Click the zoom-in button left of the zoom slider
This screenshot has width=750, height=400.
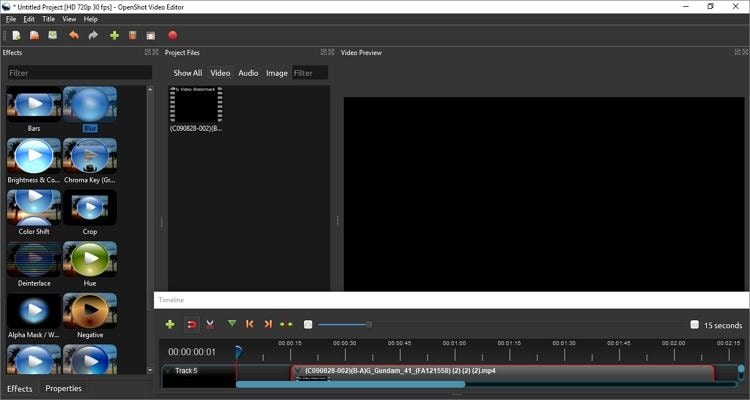(308, 324)
